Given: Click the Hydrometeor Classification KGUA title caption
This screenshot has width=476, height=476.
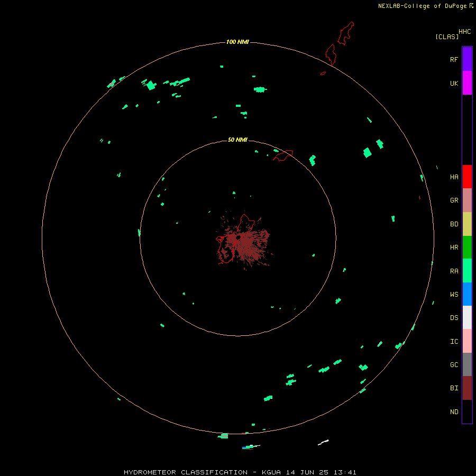Looking at the screenshot, I should 240,472.
